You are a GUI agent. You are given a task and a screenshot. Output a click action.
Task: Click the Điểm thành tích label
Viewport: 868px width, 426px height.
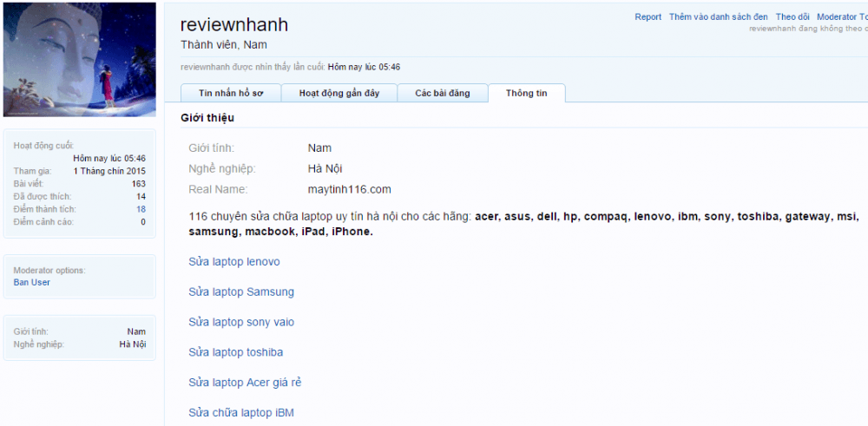pos(45,209)
